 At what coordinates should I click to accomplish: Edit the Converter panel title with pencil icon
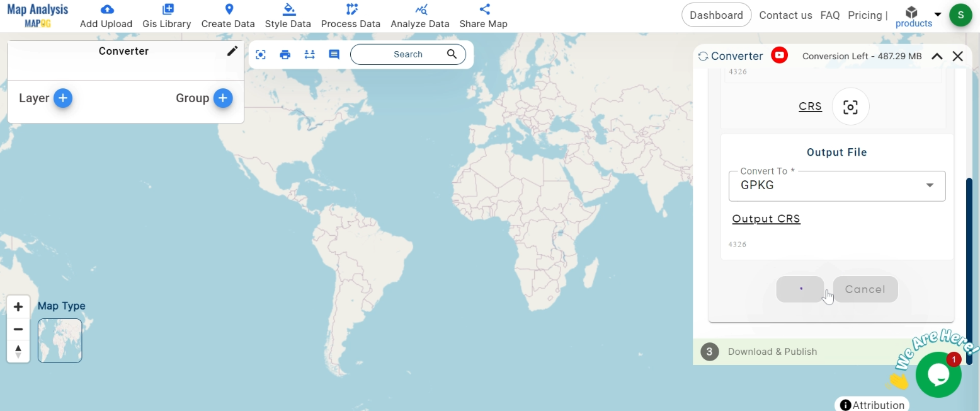tap(232, 51)
